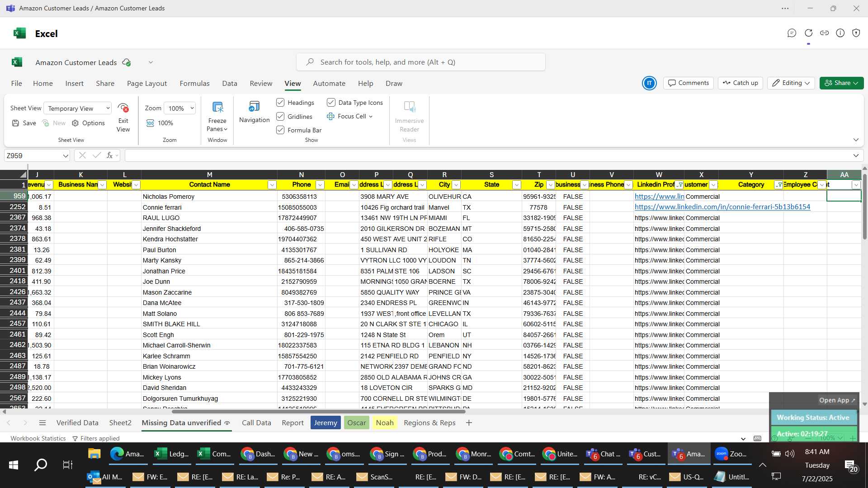The height and width of the screenshot is (488, 868).
Task: Select row header 2374
Action: point(14,229)
